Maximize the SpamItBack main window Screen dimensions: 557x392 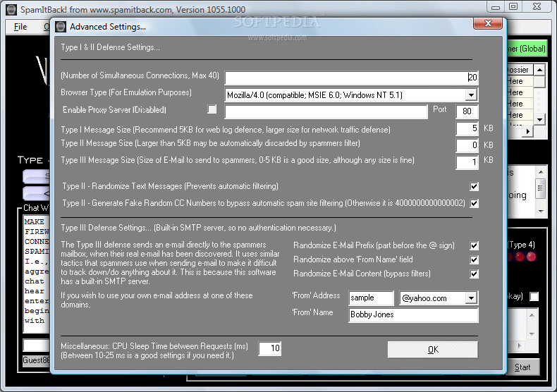tap(513, 6)
